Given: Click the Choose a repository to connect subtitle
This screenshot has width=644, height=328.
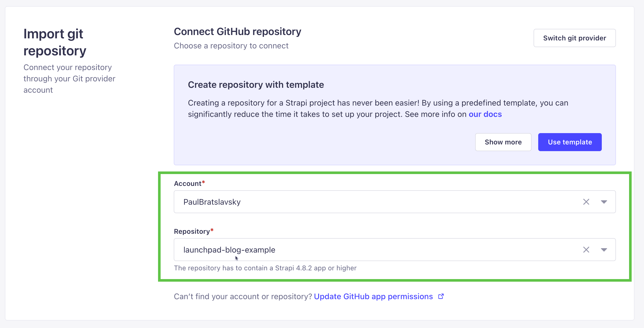Looking at the screenshot, I should click(231, 46).
